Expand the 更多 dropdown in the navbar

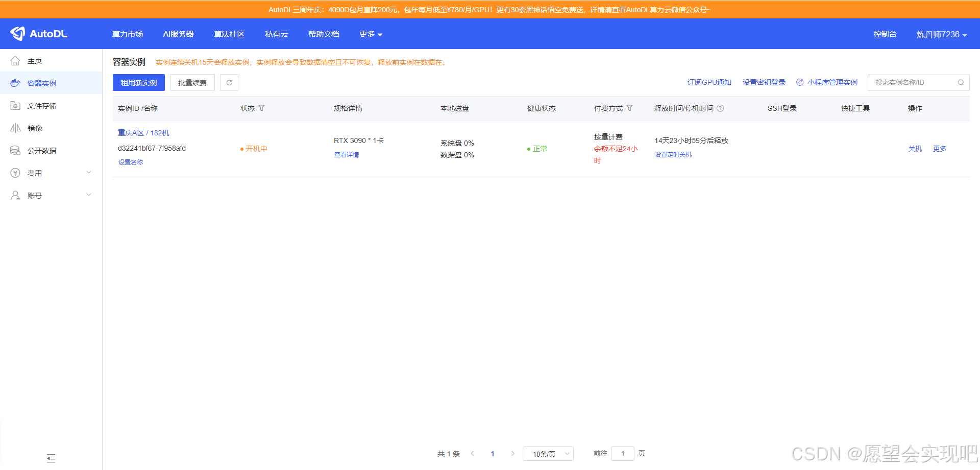coord(371,34)
